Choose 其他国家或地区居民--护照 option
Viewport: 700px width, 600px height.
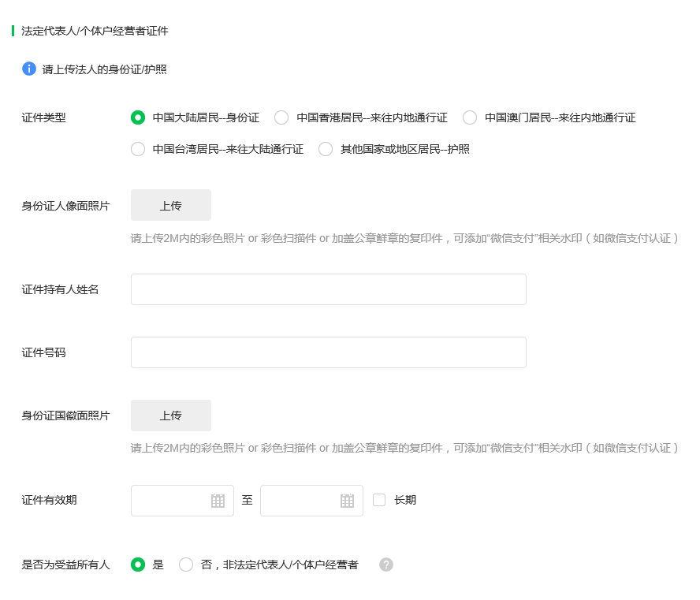pyautogui.click(x=326, y=149)
